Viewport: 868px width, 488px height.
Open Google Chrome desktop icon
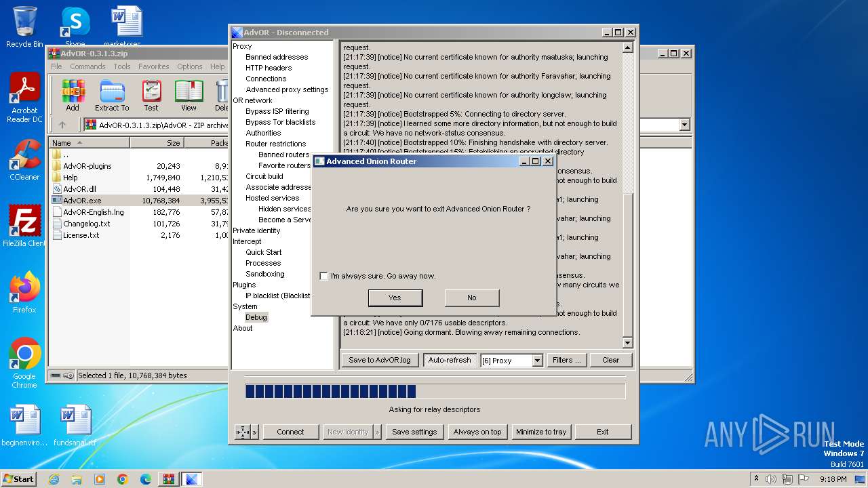(x=24, y=363)
